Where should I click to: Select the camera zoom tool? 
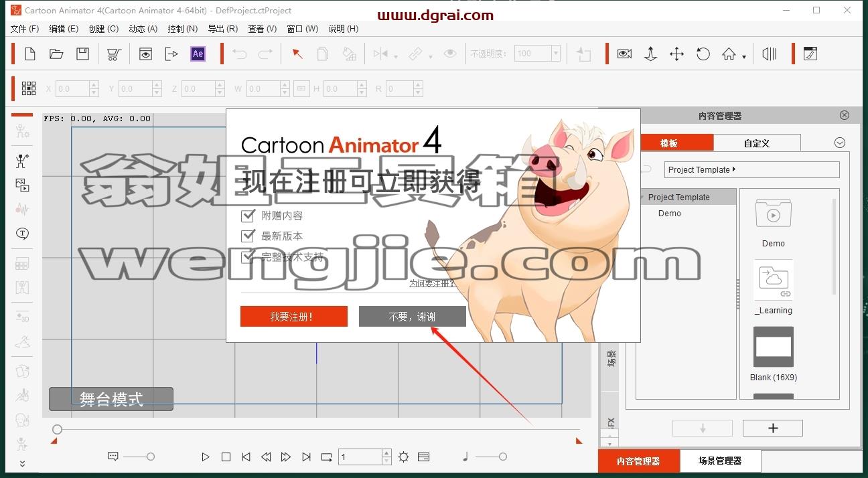(650, 54)
